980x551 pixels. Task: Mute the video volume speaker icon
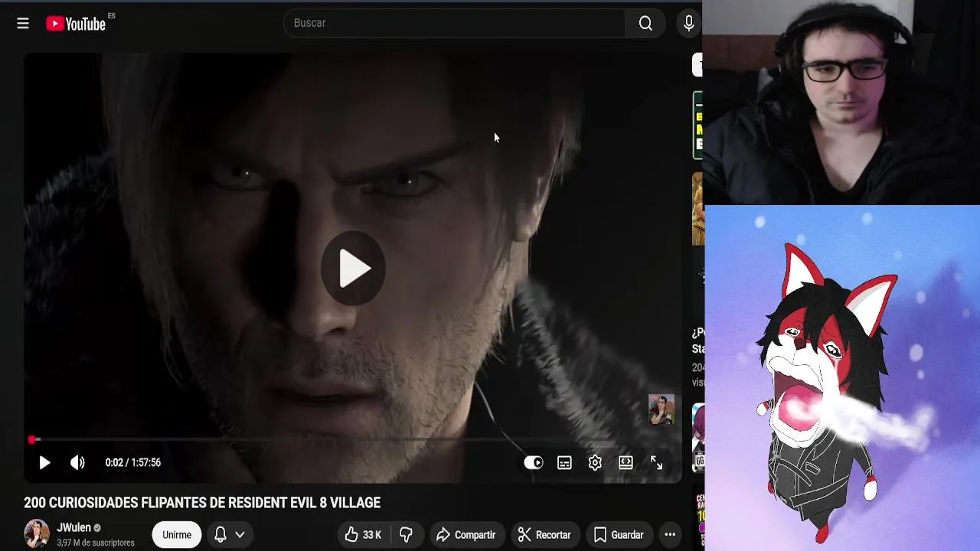tap(77, 462)
